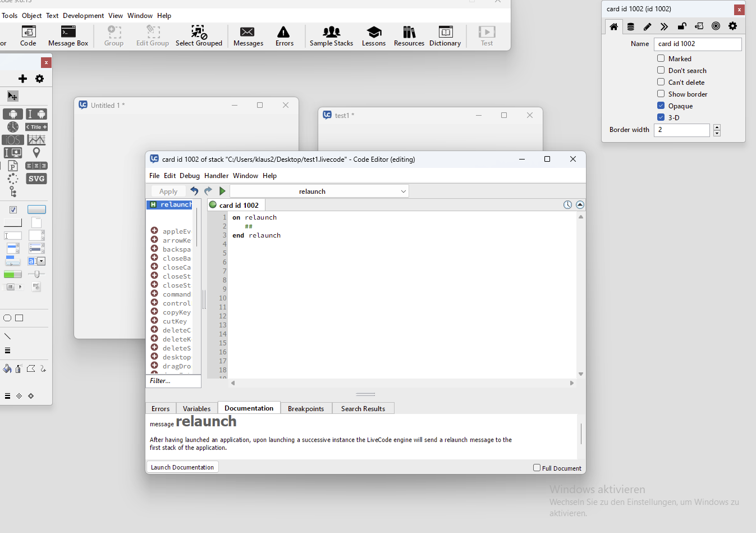Open the Dictionary from the toolbar
The width and height of the screenshot is (756, 533).
pos(445,36)
